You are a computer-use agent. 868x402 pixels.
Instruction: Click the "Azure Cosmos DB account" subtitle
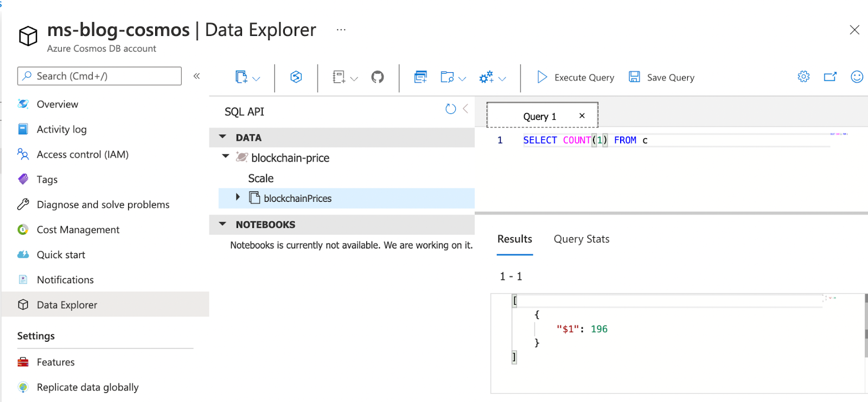(101, 49)
